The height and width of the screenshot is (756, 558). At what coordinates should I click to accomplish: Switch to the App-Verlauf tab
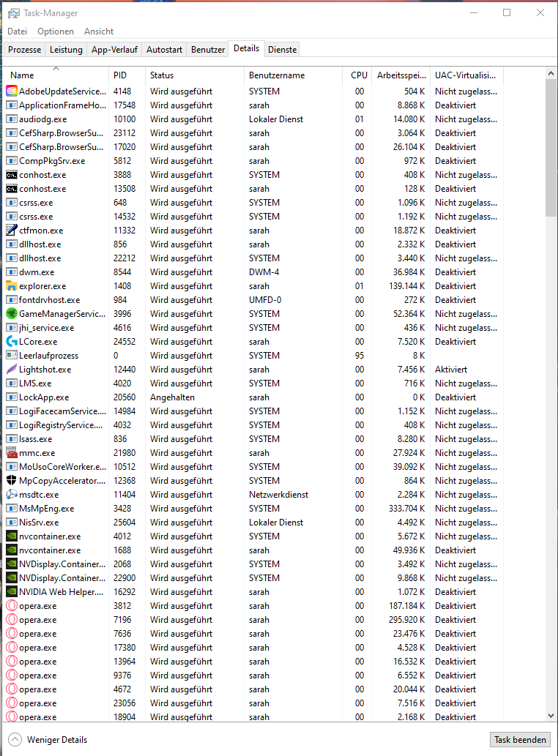114,50
